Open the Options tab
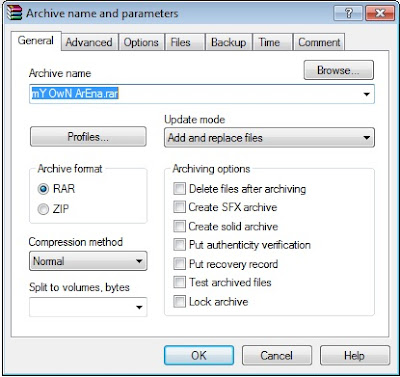400x377 pixels. click(x=141, y=42)
